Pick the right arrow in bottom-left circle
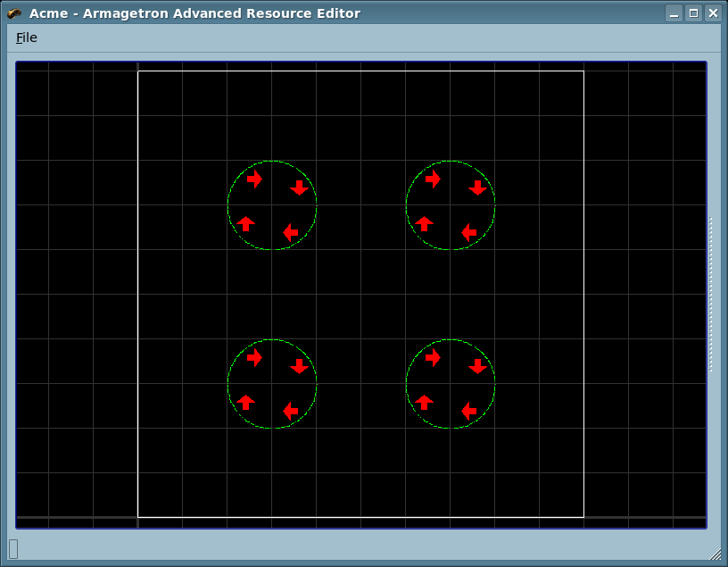 pos(254,357)
